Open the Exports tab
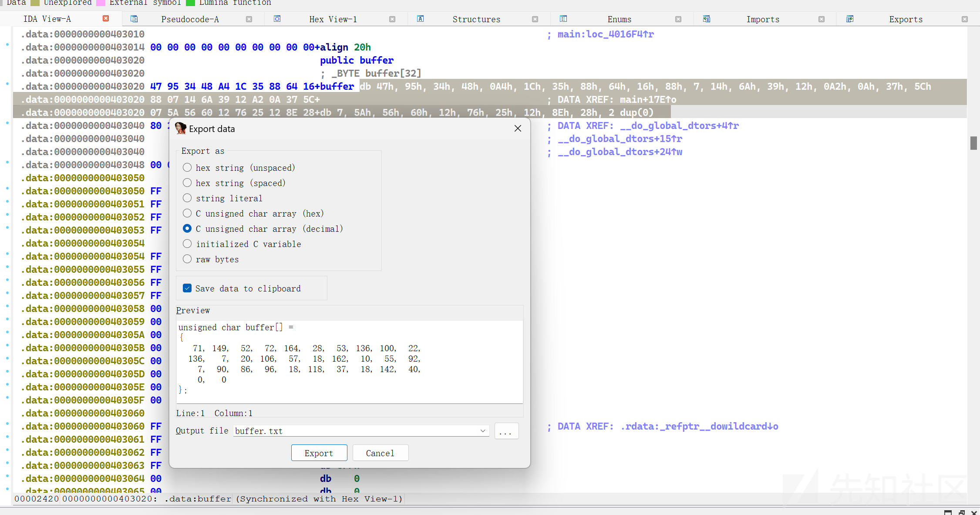This screenshot has height=515, width=980. (906, 19)
